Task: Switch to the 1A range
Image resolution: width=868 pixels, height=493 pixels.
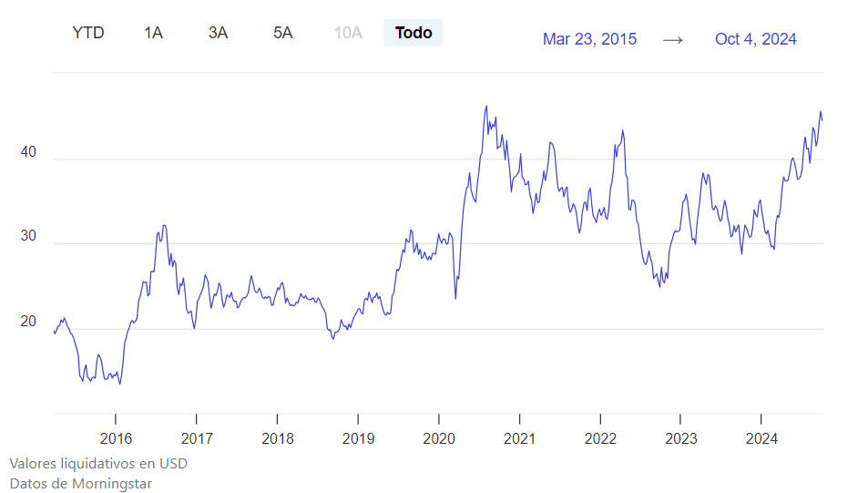Action: coord(153,33)
